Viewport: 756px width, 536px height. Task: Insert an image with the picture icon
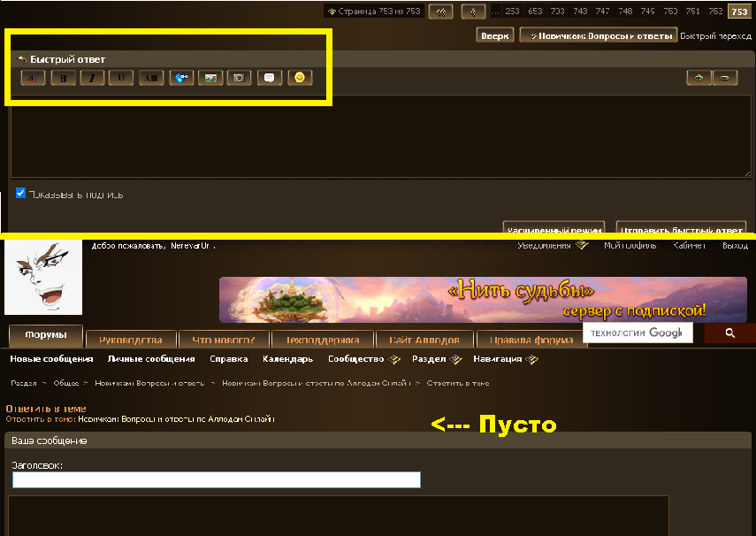(210, 78)
